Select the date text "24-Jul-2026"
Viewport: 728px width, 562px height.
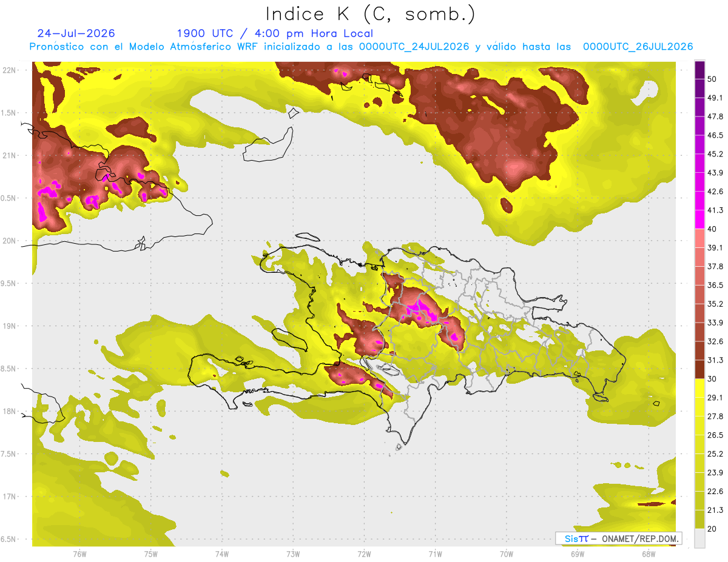(76, 33)
